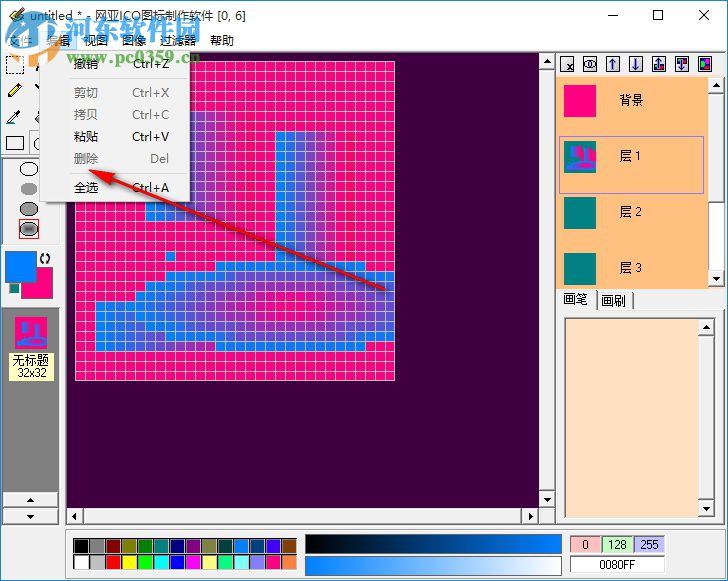Screen dimensions: 728x581
Task: Click brush panel scroll down arrow
Action: point(706,509)
